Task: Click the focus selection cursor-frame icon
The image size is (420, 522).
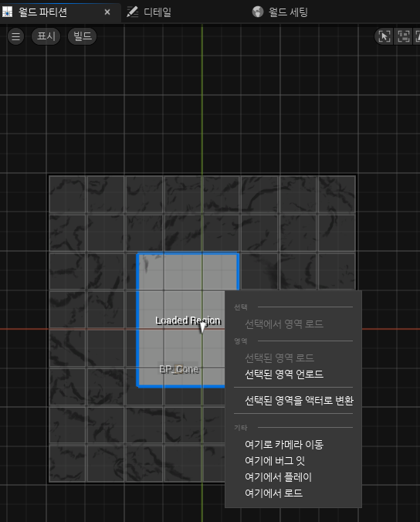Action: (384, 36)
